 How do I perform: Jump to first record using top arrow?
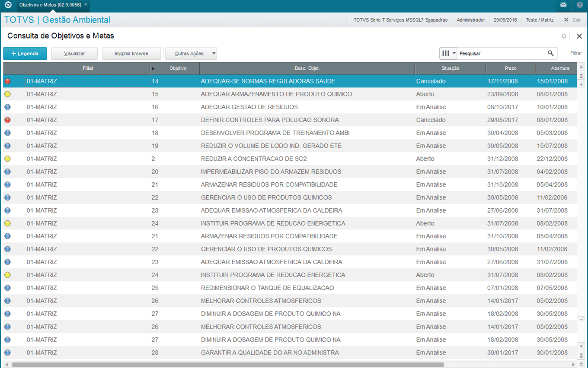[582, 67]
